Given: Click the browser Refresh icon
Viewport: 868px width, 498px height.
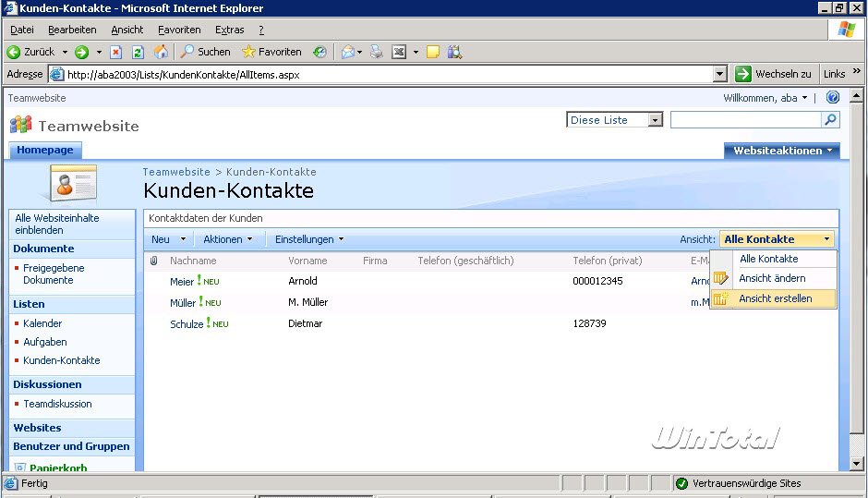Looking at the screenshot, I should click(x=138, y=53).
